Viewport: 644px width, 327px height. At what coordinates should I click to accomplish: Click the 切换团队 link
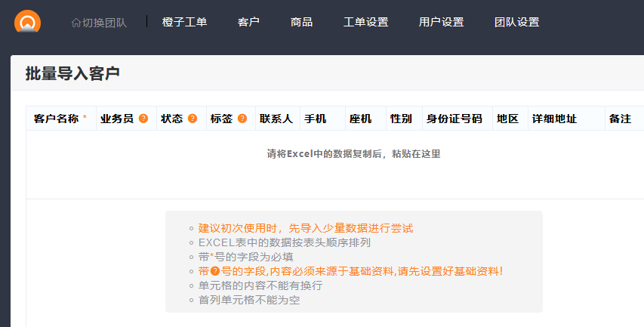click(x=104, y=23)
